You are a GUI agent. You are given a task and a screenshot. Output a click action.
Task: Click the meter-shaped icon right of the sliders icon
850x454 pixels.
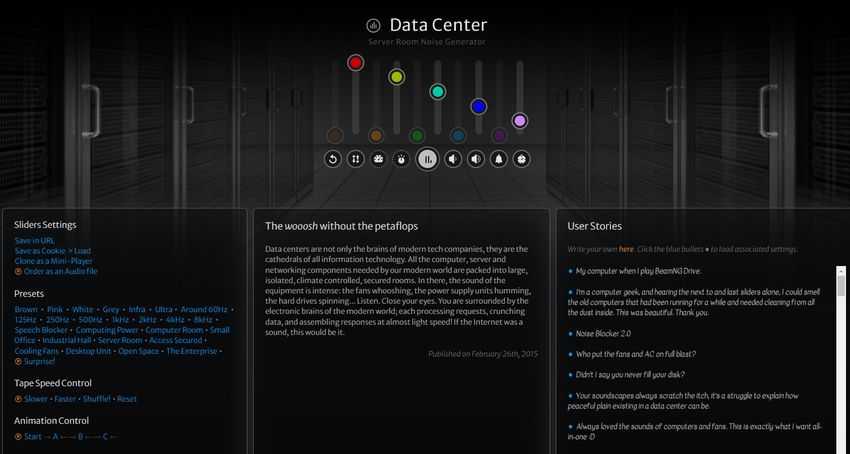378,159
